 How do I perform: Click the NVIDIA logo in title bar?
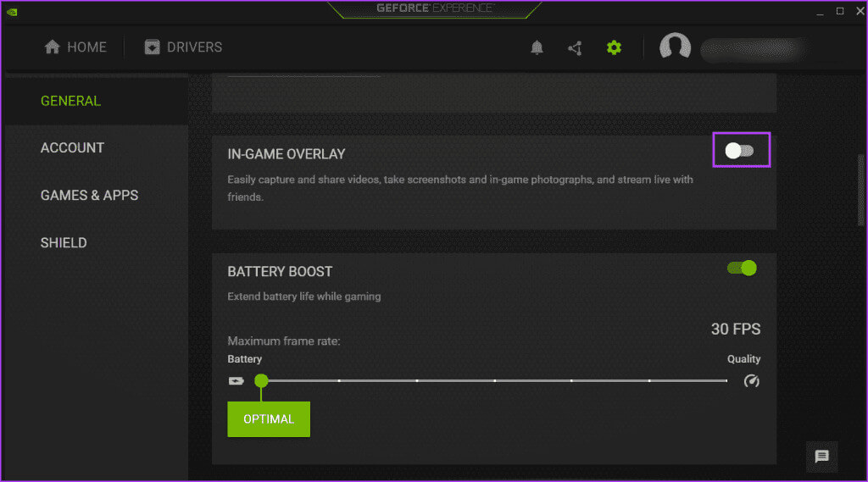pyautogui.click(x=12, y=12)
